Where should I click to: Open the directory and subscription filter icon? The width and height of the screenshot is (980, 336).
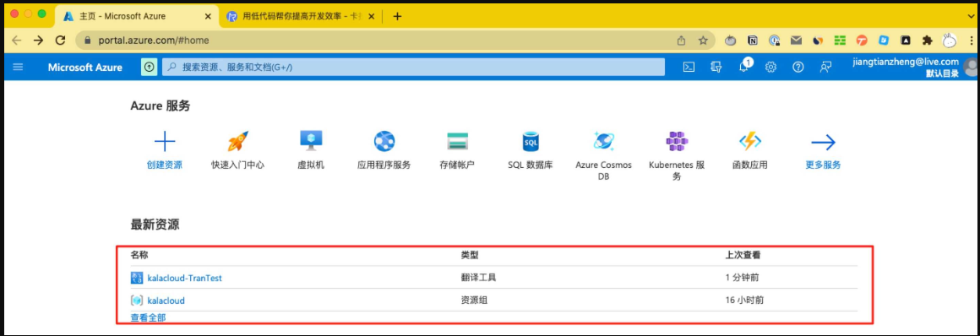[716, 67]
